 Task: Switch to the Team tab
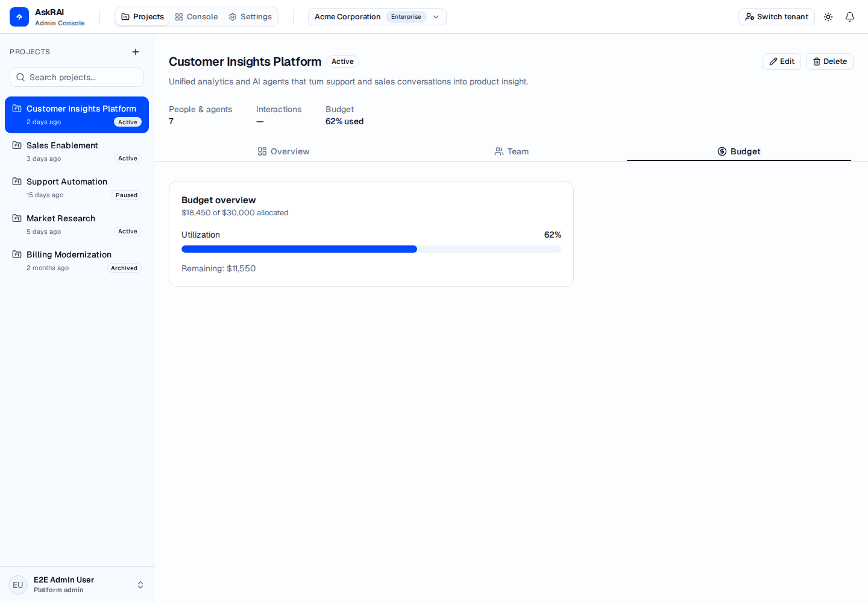pyautogui.click(x=511, y=151)
